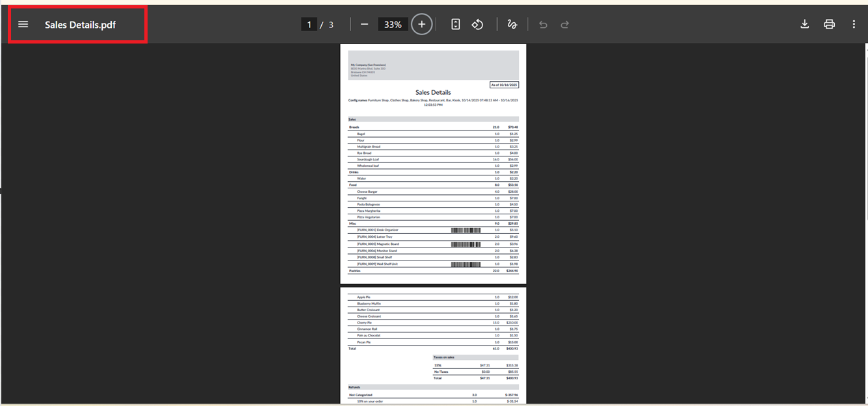This screenshot has height=406, width=868.
Task: Click the 'Cherry Pie' row
Action: (x=433, y=323)
